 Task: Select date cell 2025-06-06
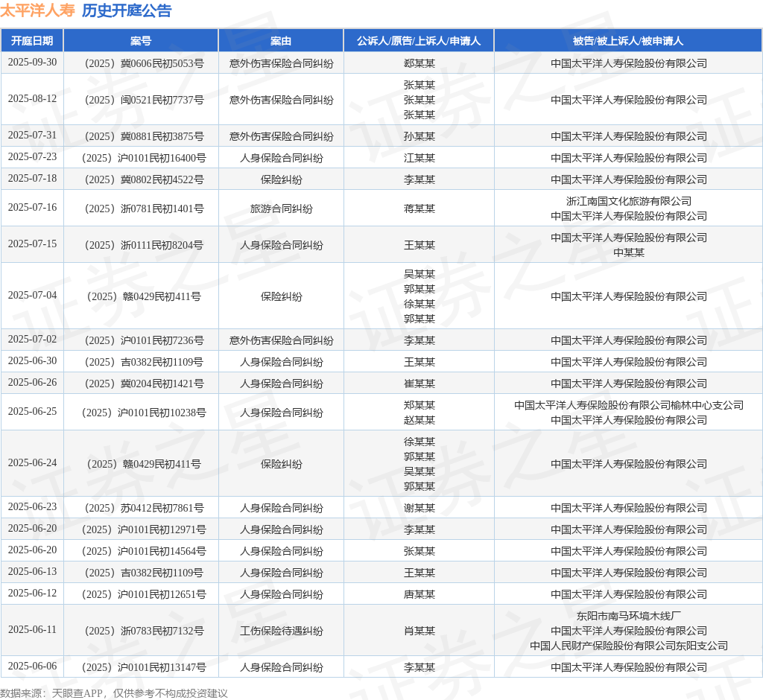click(32, 666)
